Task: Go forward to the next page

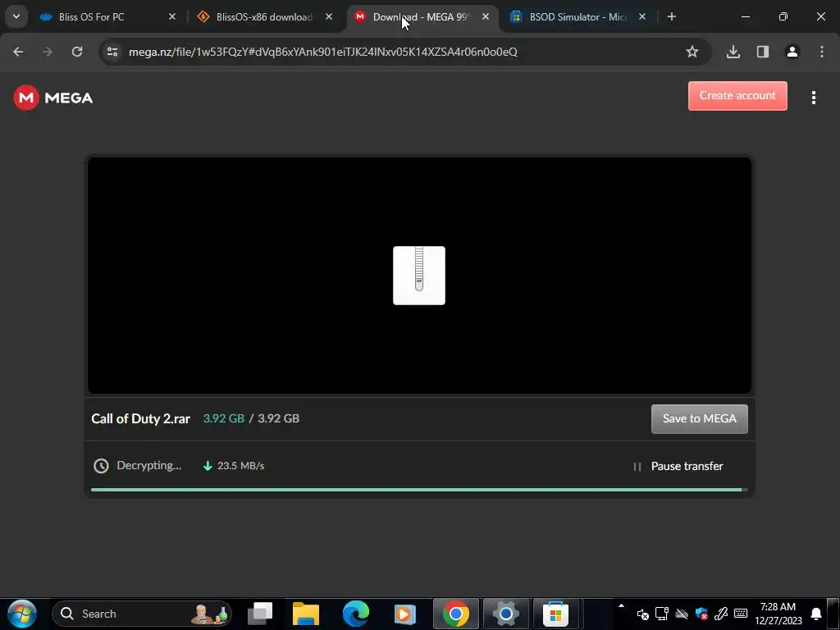Action: tap(48, 52)
